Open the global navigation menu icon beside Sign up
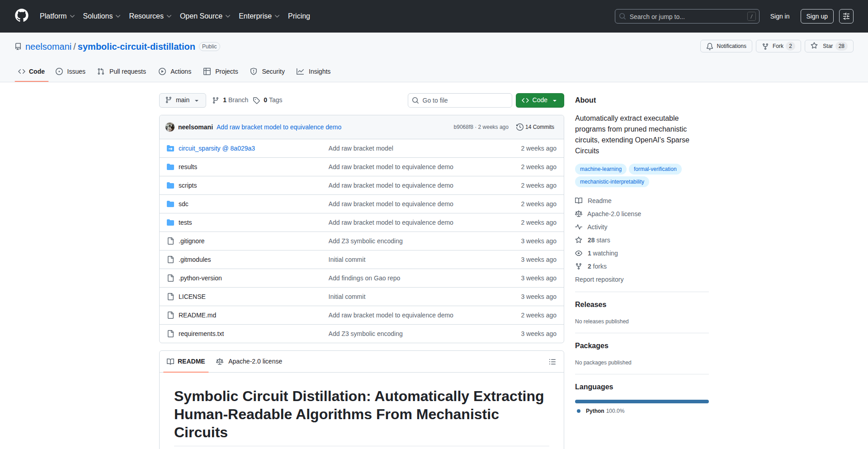This screenshot has width=868, height=449. click(x=846, y=16)
